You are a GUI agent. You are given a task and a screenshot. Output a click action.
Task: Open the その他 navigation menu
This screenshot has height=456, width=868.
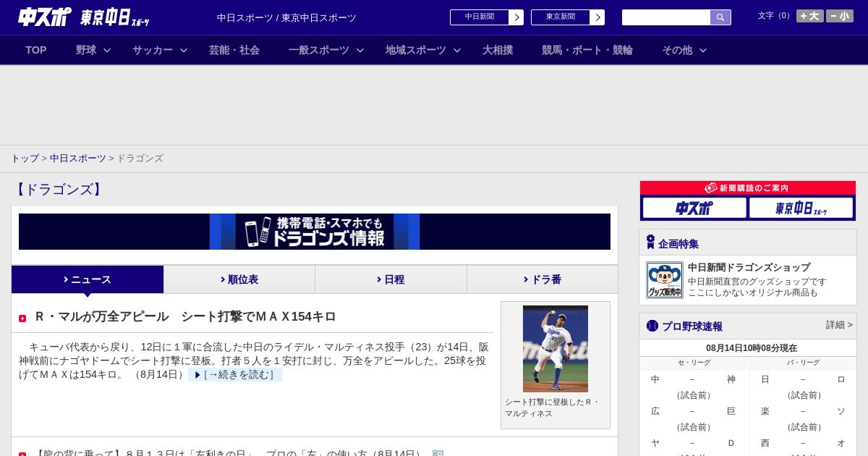click(677, 50)
